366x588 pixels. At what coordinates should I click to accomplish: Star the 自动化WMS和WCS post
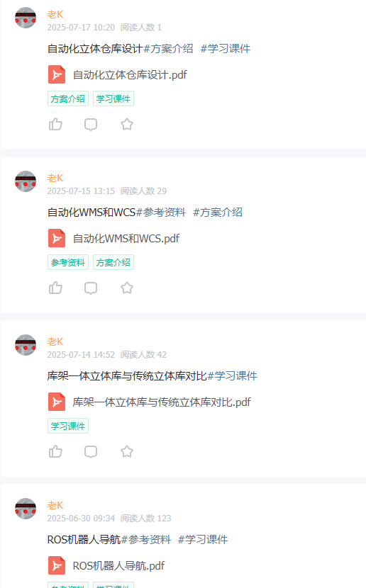click(x=127, y=288)
